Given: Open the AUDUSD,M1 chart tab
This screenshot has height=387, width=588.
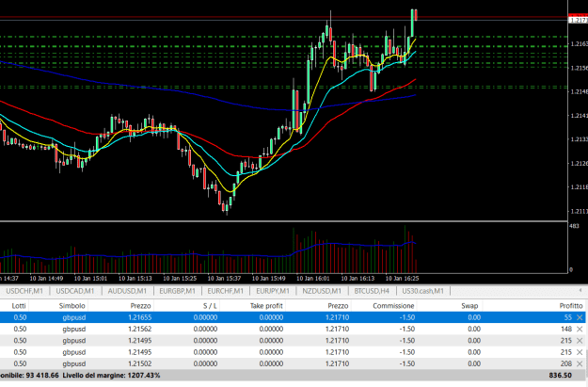Looking at the screenshot, I should pos(127,291).
